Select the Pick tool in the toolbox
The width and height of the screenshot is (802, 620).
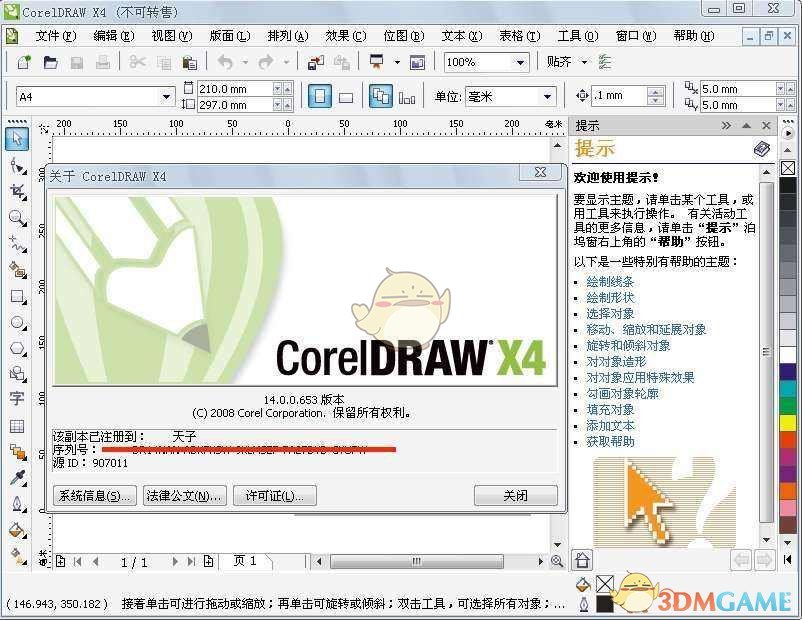tap(16, 139)
